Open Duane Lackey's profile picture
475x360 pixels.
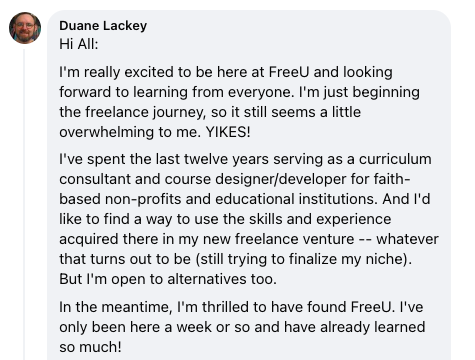[x=25, y=28]
